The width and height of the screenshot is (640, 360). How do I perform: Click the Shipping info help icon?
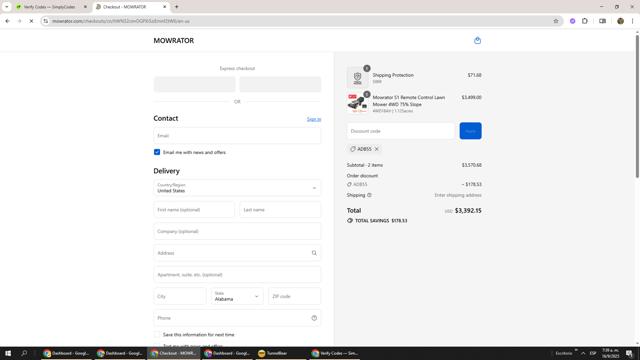(369, 195)
